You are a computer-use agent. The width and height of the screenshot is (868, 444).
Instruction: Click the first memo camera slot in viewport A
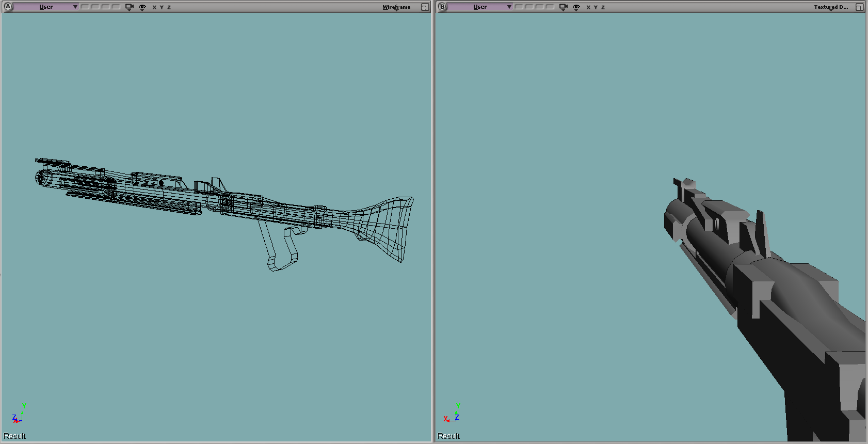85,7
